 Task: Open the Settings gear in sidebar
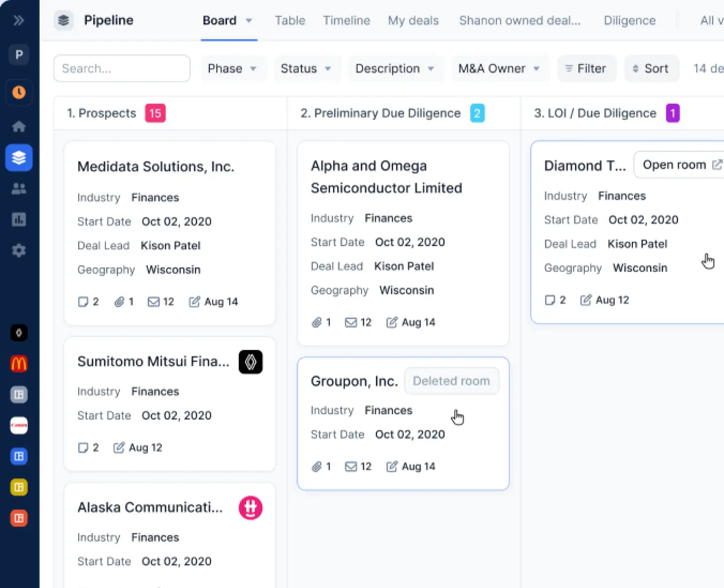[19, 250]
